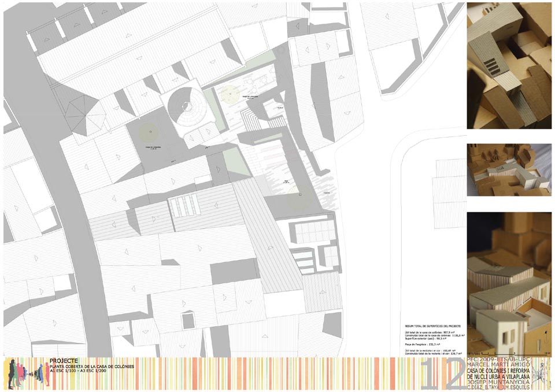Screen dimensions: 555x392
Task: Click the four-strip skylight on the central roof
Action: [x=184, y=205]
